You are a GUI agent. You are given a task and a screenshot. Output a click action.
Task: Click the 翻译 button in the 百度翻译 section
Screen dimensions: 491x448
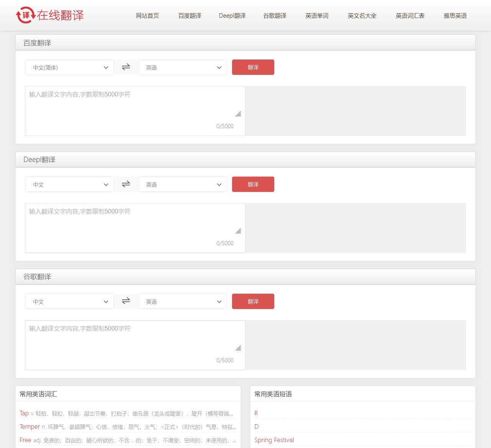pyautogui.click(x=253, y=67)
